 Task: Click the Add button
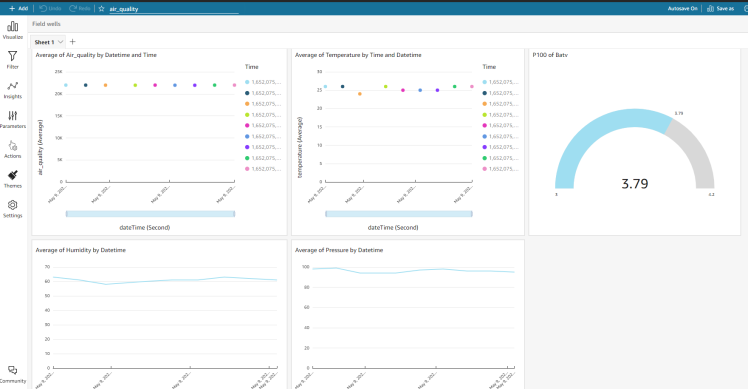coord(19,9)
